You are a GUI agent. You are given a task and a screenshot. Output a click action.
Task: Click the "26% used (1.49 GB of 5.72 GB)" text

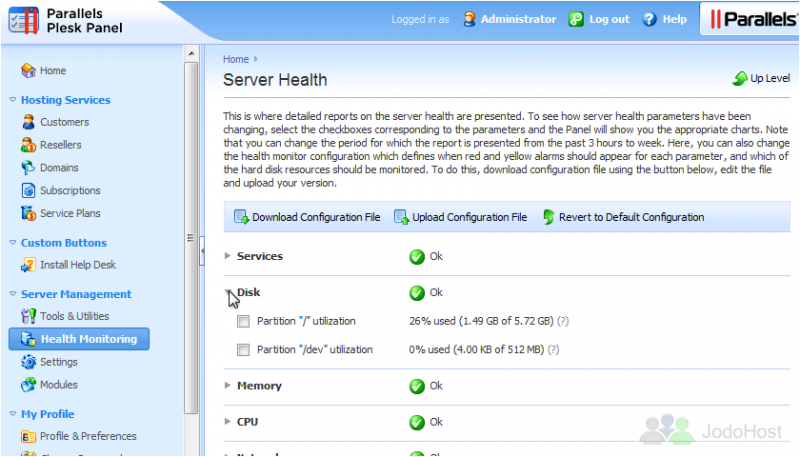click(x=481, y=321)
